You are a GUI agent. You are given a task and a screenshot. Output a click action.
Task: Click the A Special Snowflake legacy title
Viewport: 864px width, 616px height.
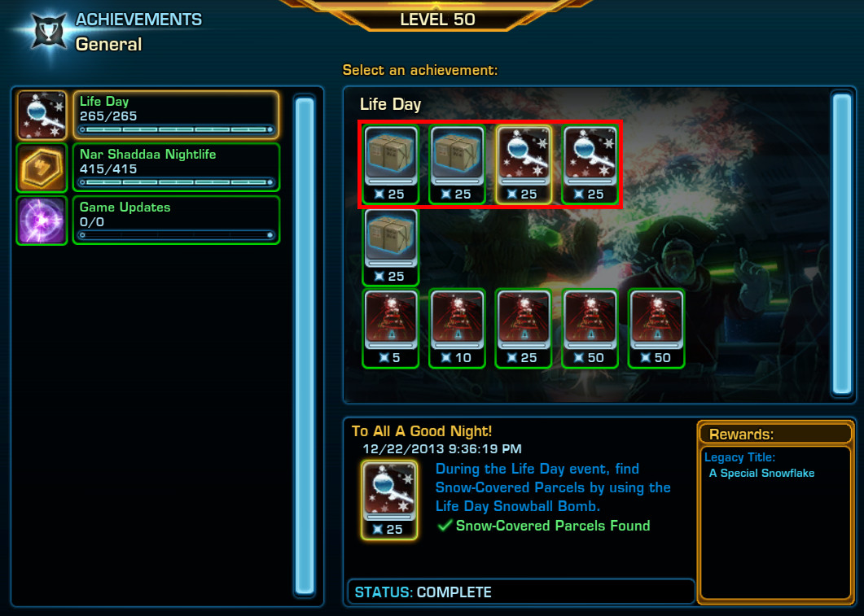[x=761, y=474]
